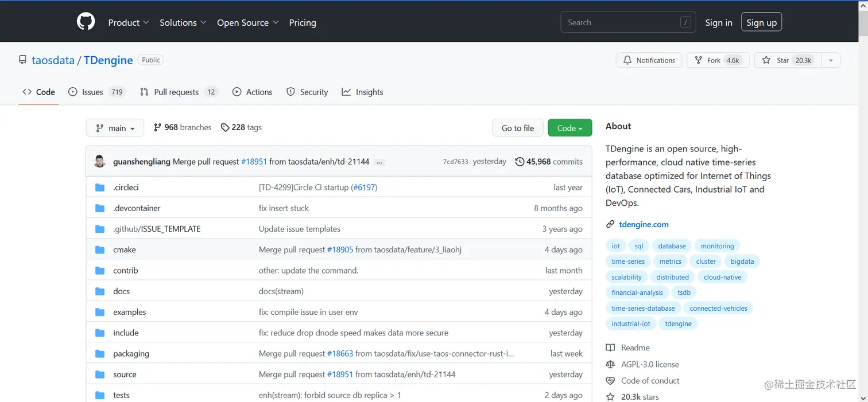
Task: Click the license scales icon
Action: click(610, 364)
